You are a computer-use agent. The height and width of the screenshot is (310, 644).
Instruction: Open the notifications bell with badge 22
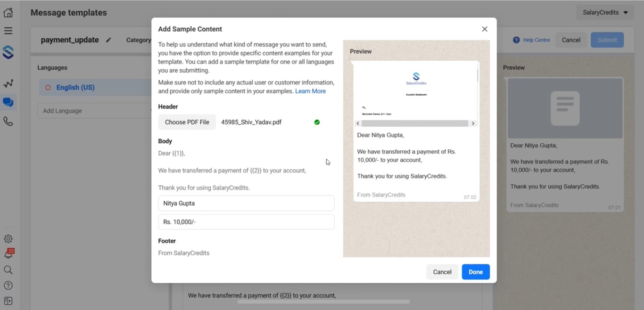(8, 254)
